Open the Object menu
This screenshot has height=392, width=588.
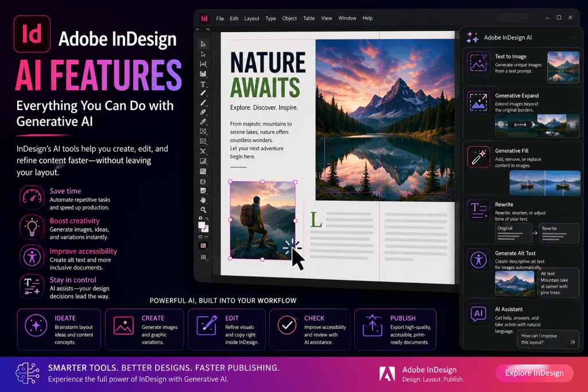coord(289,18)
